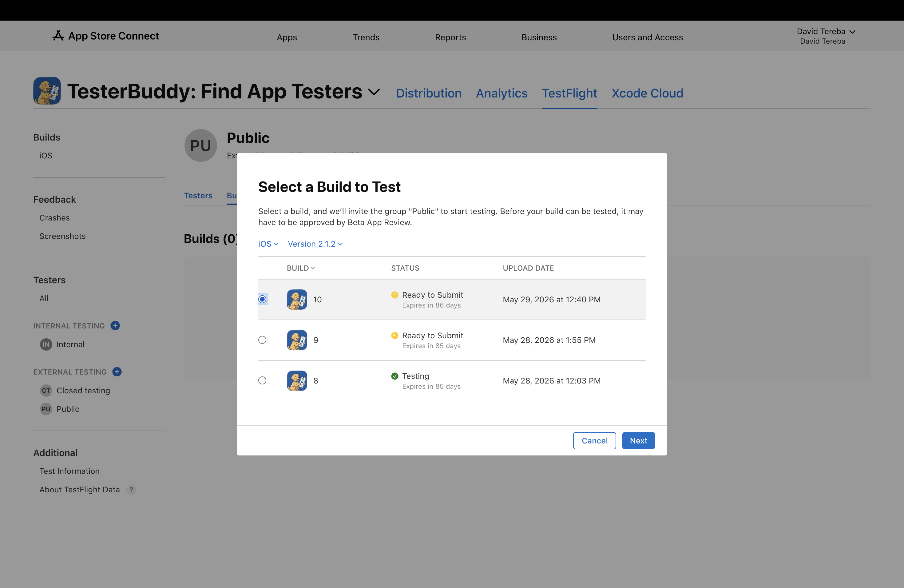Expand the TesterBuddy app switcher chevron
904x588 pixels.
coord(374,92)
